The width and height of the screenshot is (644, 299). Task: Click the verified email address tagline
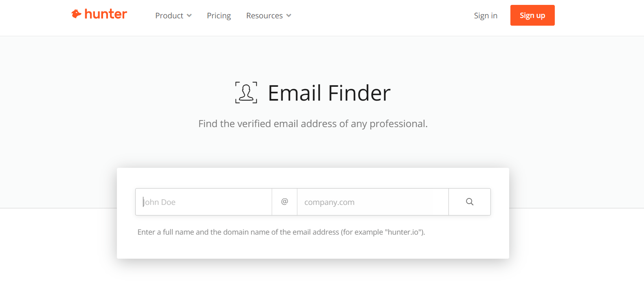[313, 123]
